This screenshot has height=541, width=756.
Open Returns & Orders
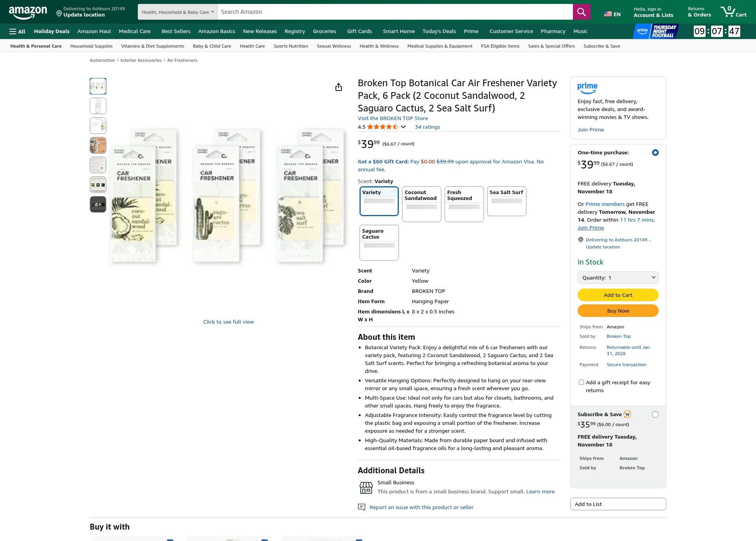pyautogui.click(x=699, y=12)
